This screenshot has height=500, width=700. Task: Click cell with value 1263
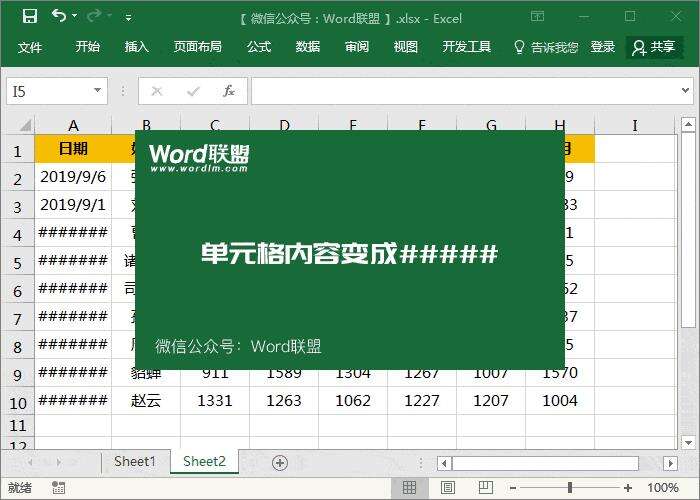pos(284,401)
